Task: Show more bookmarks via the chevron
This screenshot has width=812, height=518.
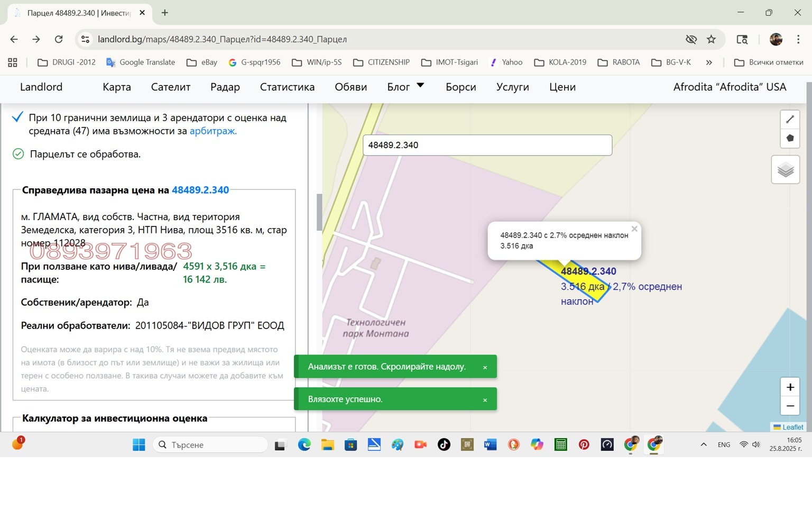Action: click(709, 62)
